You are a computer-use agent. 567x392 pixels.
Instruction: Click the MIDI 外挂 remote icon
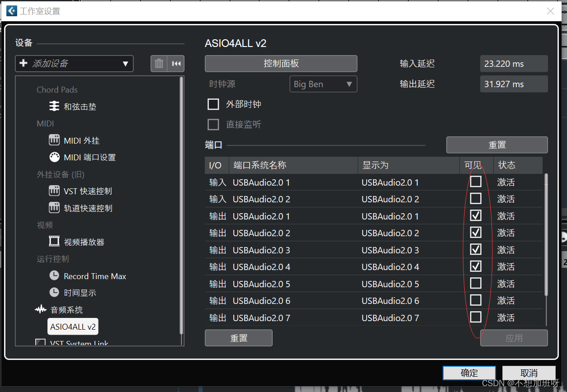54,140
